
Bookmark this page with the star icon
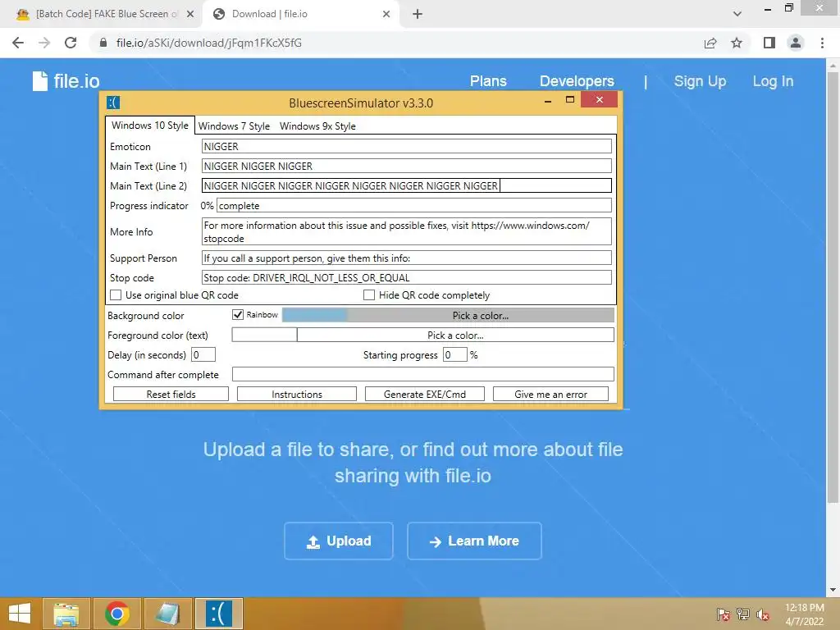point(737,43)
